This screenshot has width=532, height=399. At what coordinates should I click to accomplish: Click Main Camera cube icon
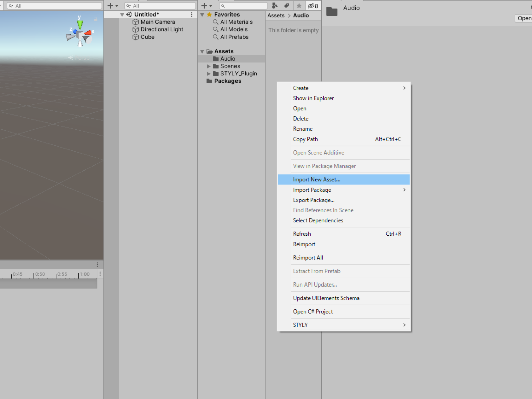[136, 22]
